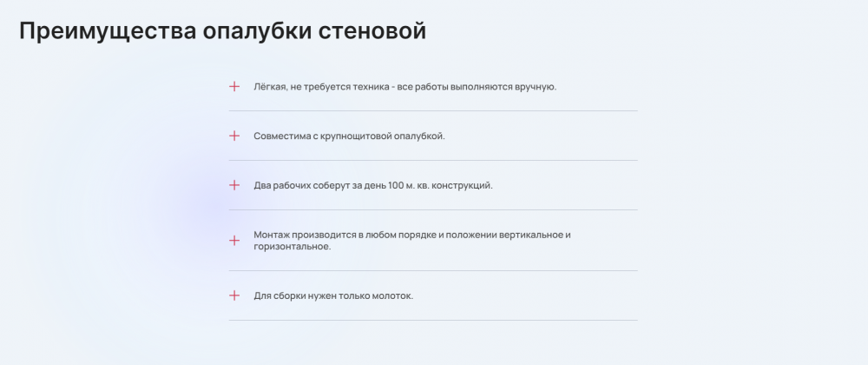Click the divider line under 'Совместима' item

pyautogui.click(x=433, y=160)
